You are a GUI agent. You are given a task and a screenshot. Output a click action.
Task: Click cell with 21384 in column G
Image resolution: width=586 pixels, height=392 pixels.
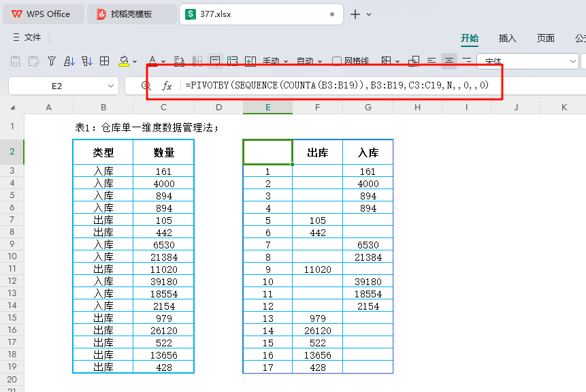click(368, 257)
